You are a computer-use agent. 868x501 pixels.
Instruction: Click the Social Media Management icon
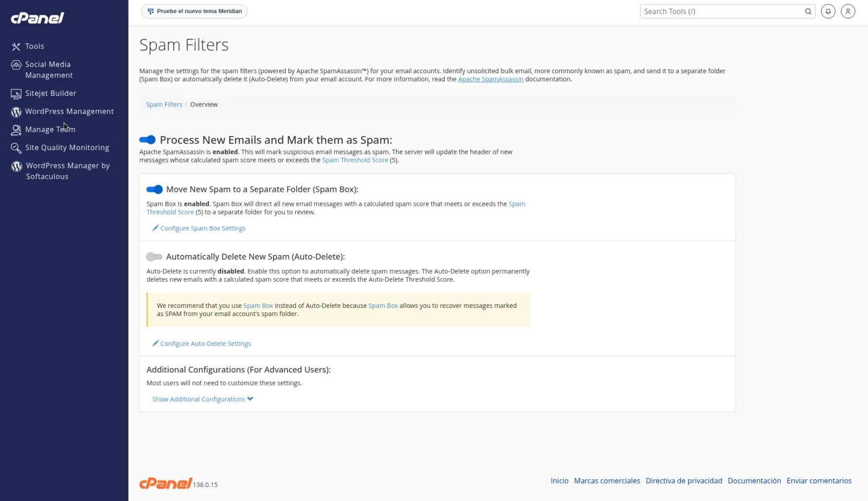16,65
